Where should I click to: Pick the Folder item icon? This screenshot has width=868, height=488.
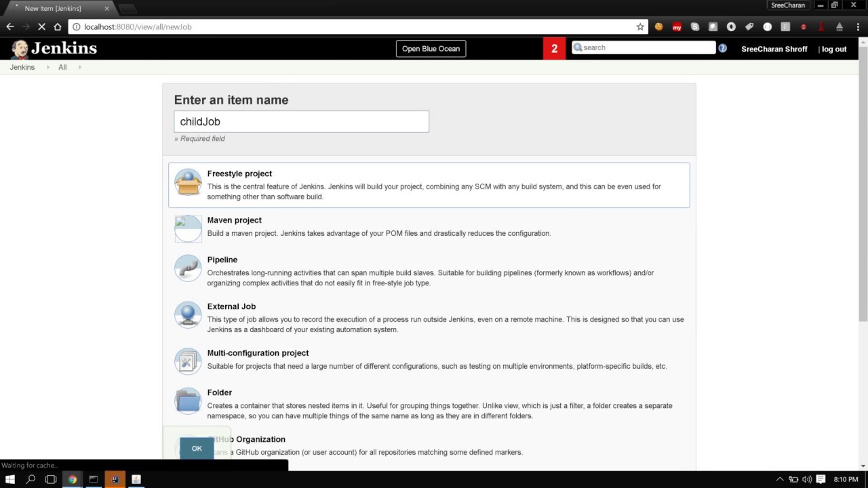(x=188, y=401)
